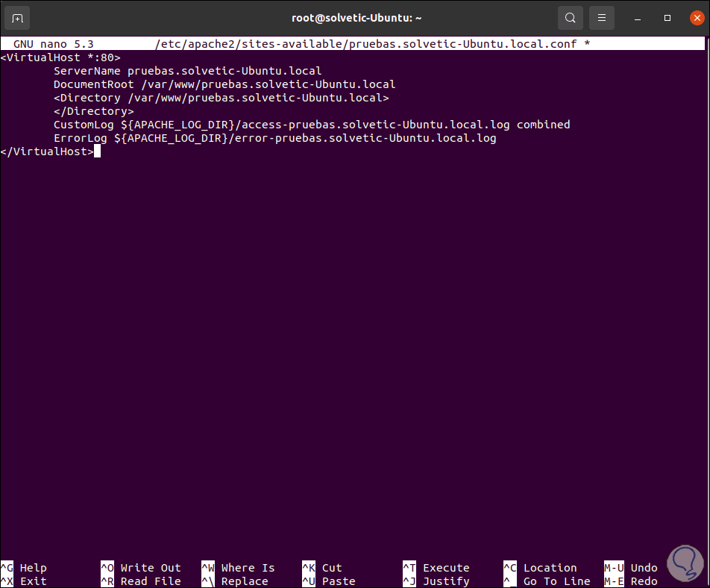The width and height of the screenshot is (710, 588).
Task: Place cursor on the <VirtualHost *:80> line
Action: coord(60,57)
